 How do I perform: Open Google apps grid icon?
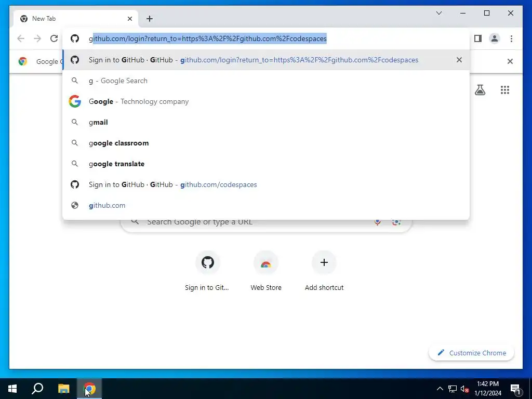[x=505, y=90]
